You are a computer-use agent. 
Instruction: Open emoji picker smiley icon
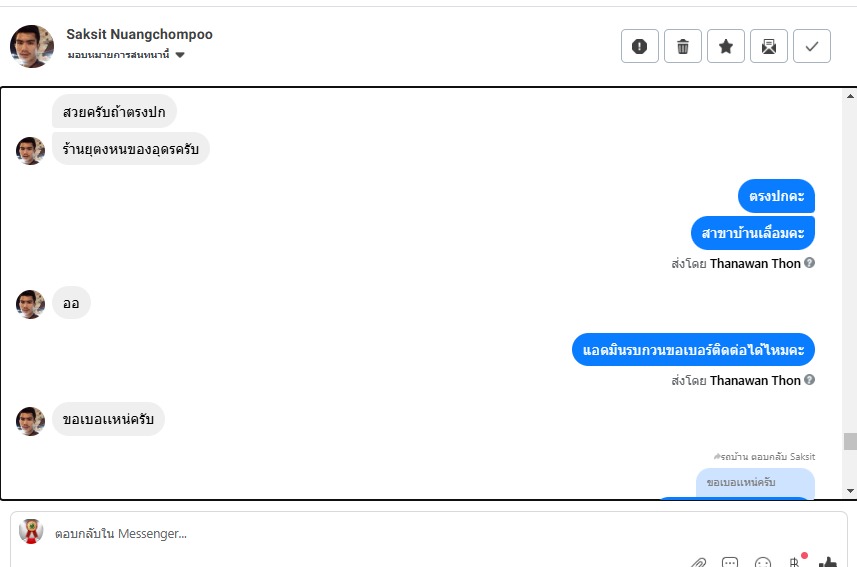(762, 562)
